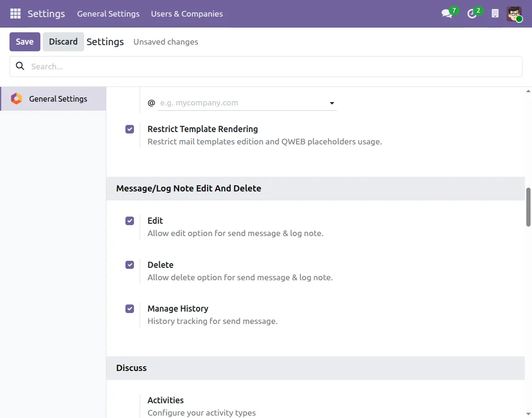Viewport: 532px width, 418px height.
Task: Click the company switcher building icon
Action: coord(494,13)
